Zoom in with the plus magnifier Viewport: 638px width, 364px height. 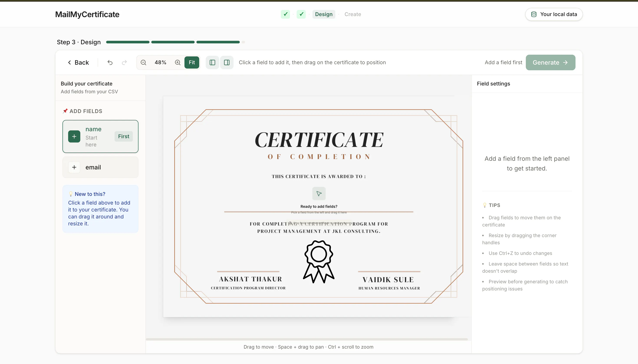tap(178, 62)
